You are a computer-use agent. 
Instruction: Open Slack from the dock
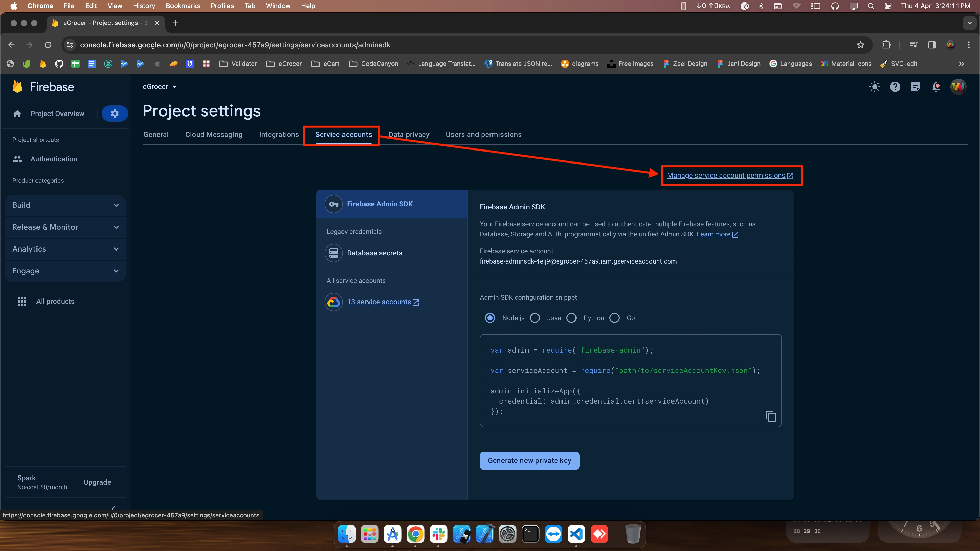(x=439, y=534)
